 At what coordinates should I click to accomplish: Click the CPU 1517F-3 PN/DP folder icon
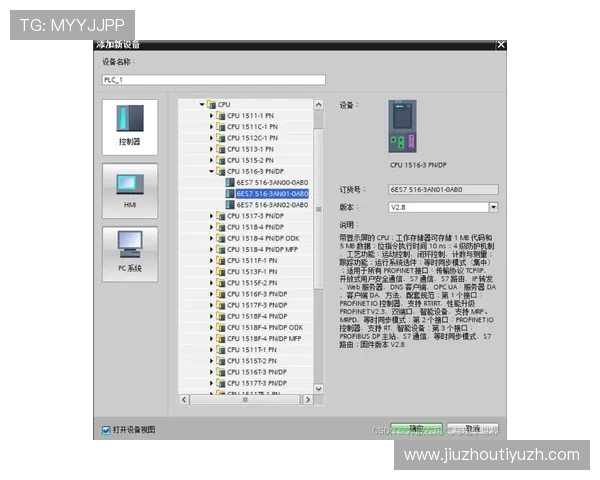click(220, 305)
